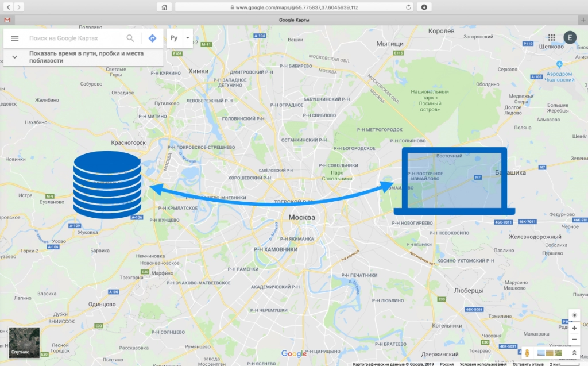The height and width of the screenshot is (366, 588).
Task: Click the Р-Н ХАМОВНИКИ district label
Action: tap(275, 249)
